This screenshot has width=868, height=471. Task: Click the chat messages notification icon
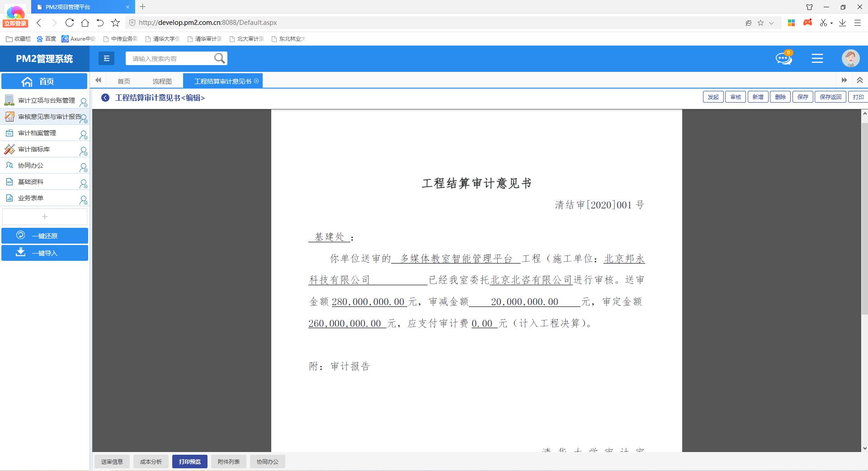click(x=783, y=59)
